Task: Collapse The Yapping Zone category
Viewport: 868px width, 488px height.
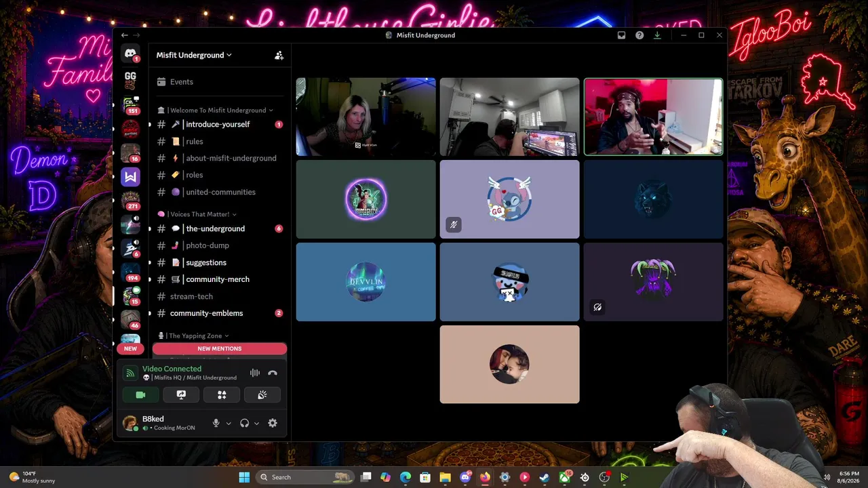Action: (x=193, y=335)
